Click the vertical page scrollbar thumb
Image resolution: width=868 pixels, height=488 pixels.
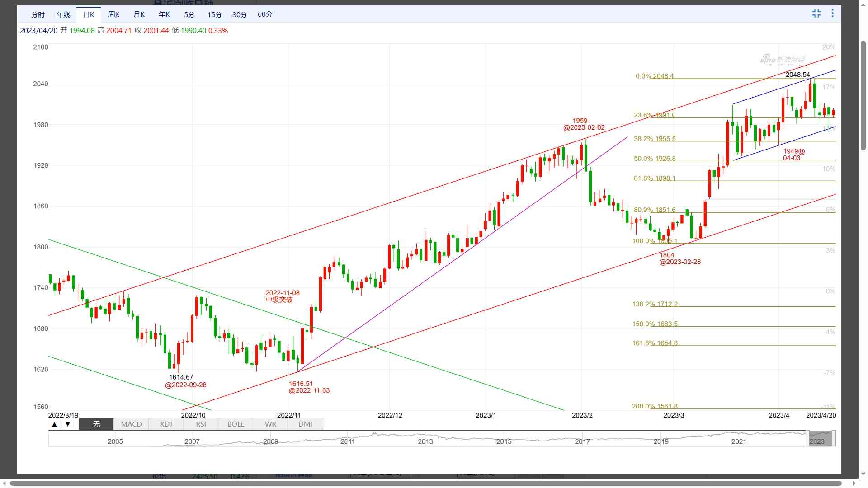[863, 95]
